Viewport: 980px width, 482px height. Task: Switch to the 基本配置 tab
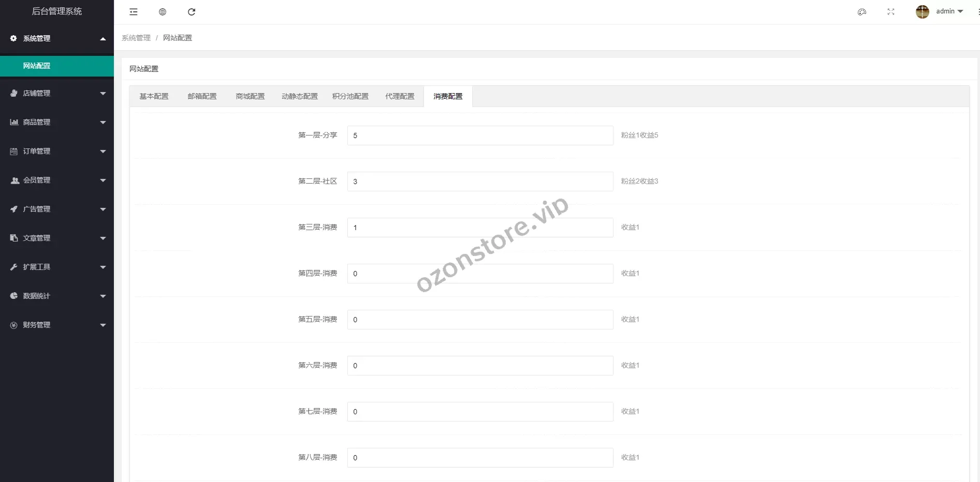coord(154,96)
